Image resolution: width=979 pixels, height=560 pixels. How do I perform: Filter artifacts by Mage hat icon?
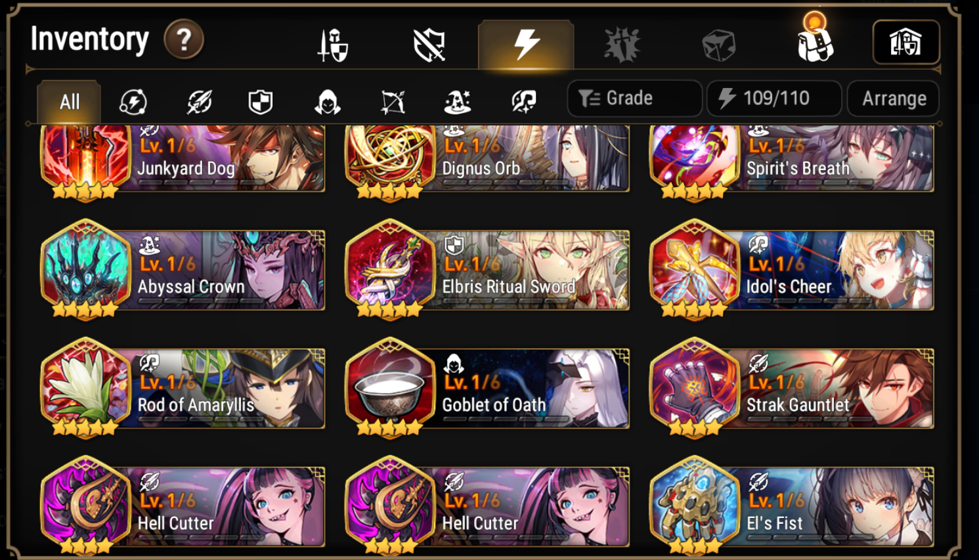pos(458,102)
